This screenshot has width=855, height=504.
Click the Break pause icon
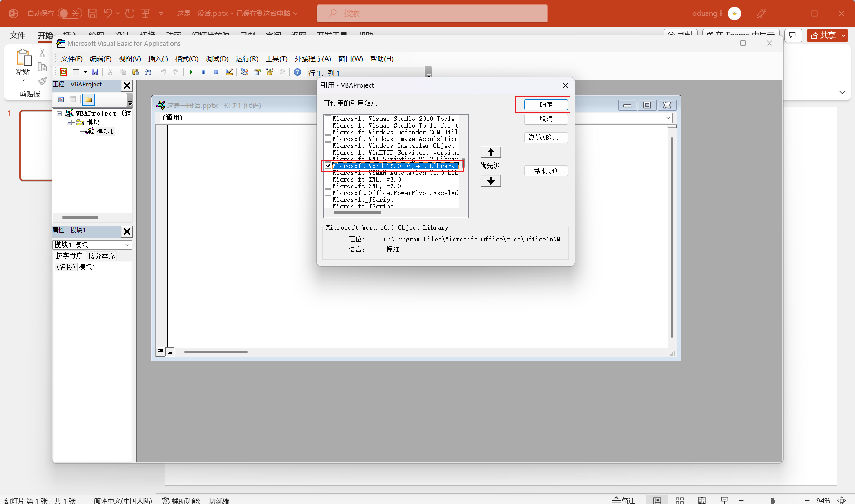click(204, 72)
